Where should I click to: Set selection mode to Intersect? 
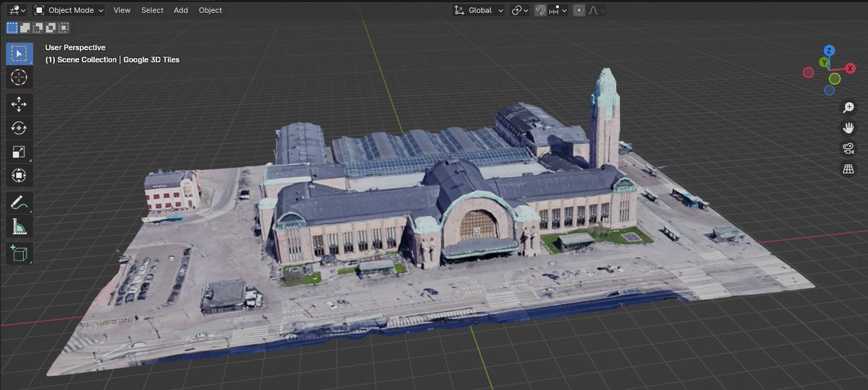[64, 27]
